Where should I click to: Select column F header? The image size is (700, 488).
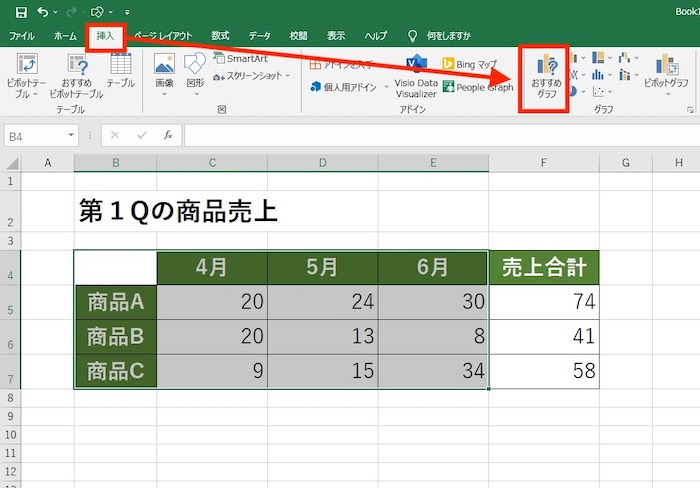click(x=543, y=163)
